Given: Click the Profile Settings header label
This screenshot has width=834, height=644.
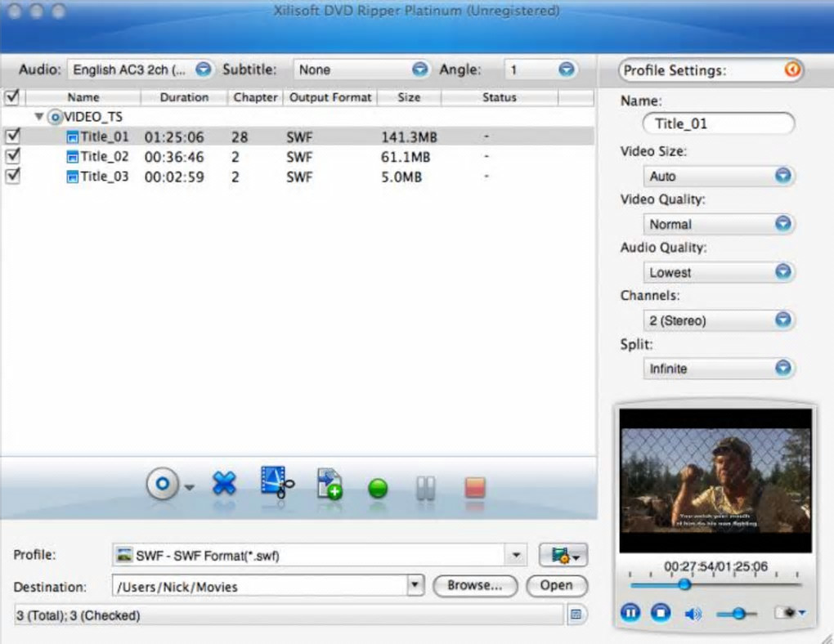Looking at the screenshot, I should 675,70.
